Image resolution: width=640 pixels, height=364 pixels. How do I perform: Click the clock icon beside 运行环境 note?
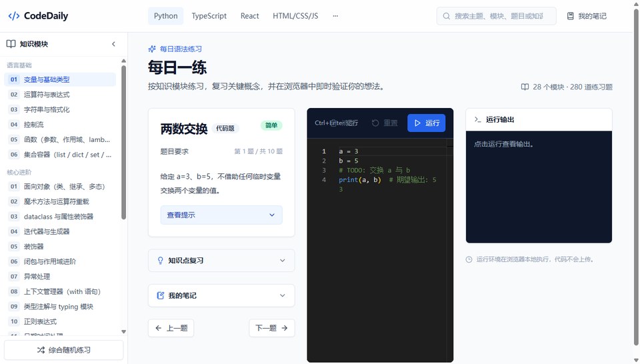(x=469, y=259)
